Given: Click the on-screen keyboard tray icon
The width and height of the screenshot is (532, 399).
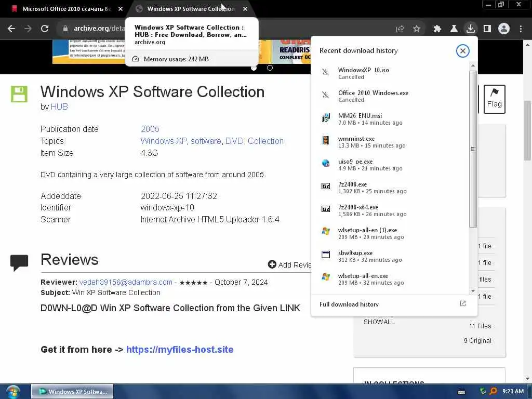Looking at the screenshot, I should [461, 392].
